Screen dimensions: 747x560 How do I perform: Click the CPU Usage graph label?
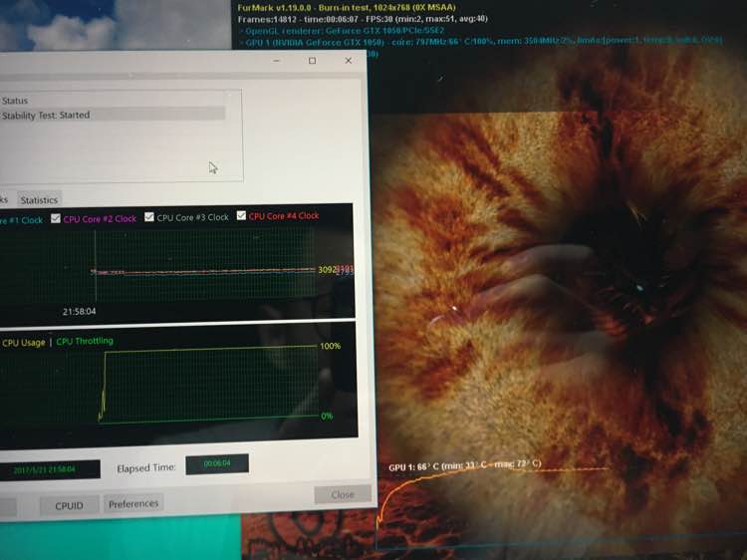23,343
